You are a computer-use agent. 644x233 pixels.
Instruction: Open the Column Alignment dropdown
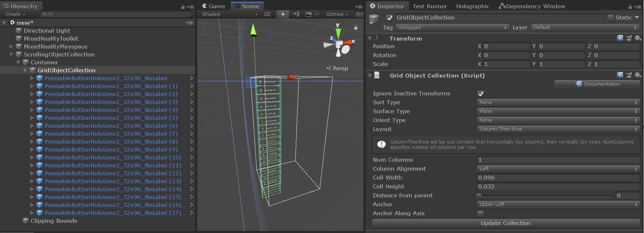click(x=558, y=169)
